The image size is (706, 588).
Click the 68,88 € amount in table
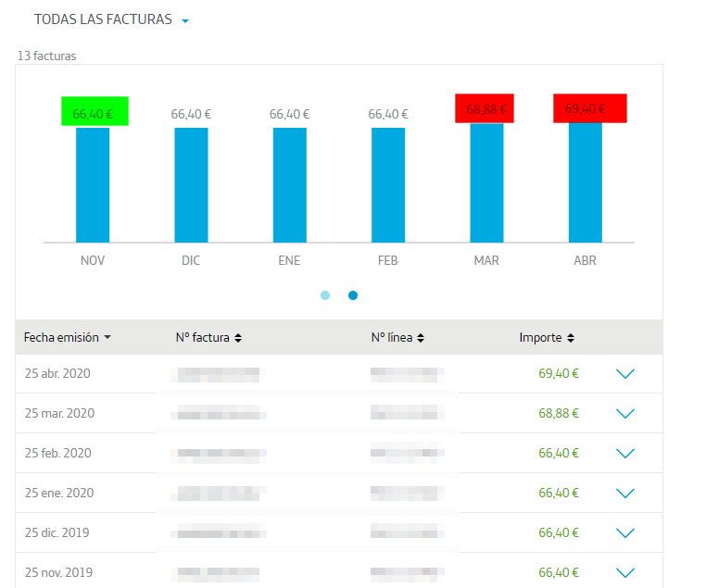[x=558, y=414]
